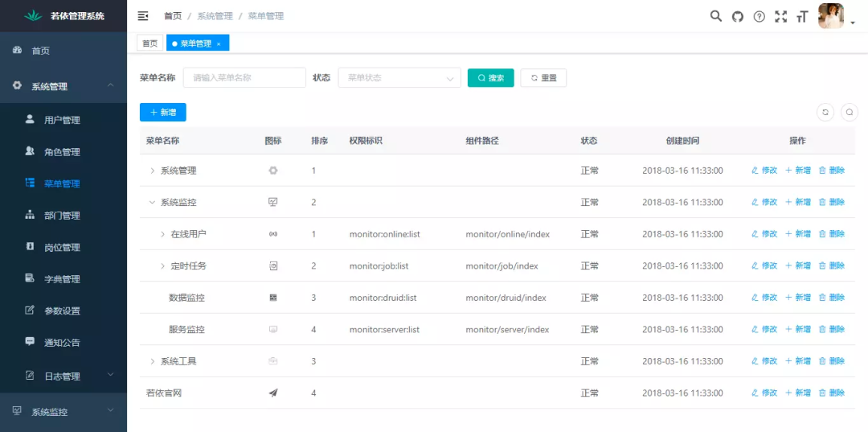Click the 在线用户 row online icon
The height and width of the screenshot is (432, 868).
coord(273,234)
